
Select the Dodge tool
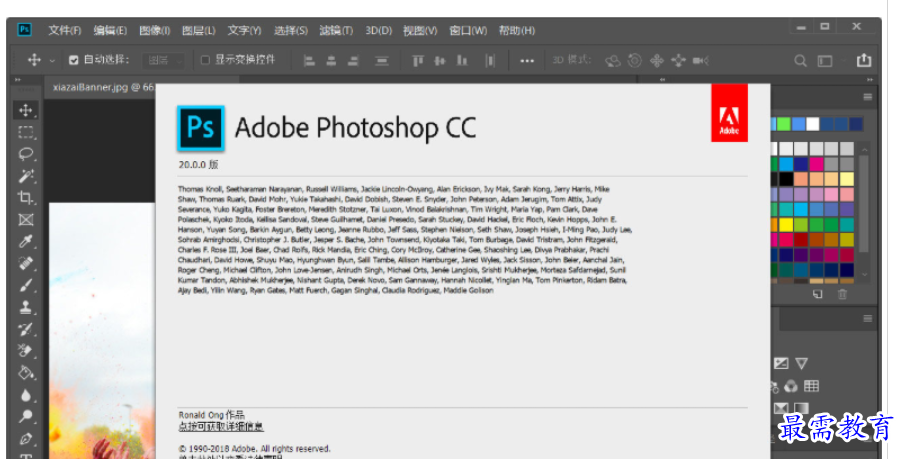(26, 416)
